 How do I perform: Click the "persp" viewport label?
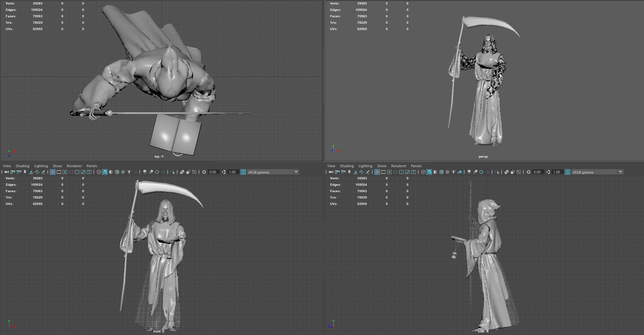[483, 157]
